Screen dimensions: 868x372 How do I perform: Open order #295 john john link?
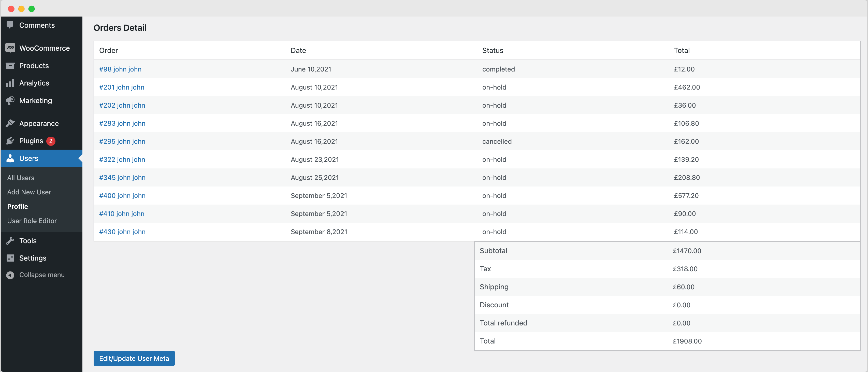pos(122,141)
